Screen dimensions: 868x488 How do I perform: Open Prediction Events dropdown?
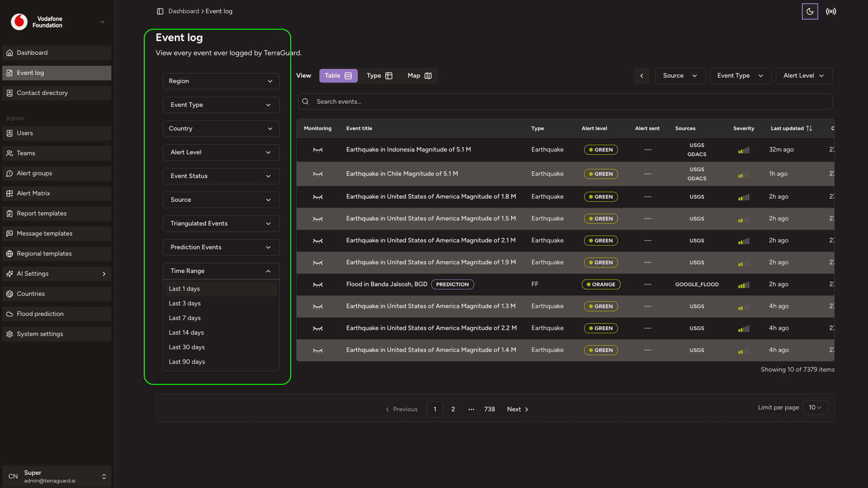(x=221, y=247)
